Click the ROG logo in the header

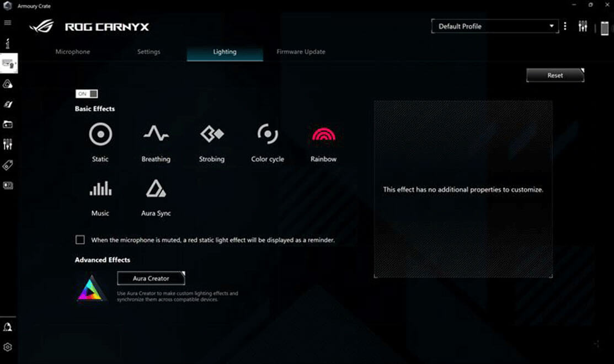41,26
